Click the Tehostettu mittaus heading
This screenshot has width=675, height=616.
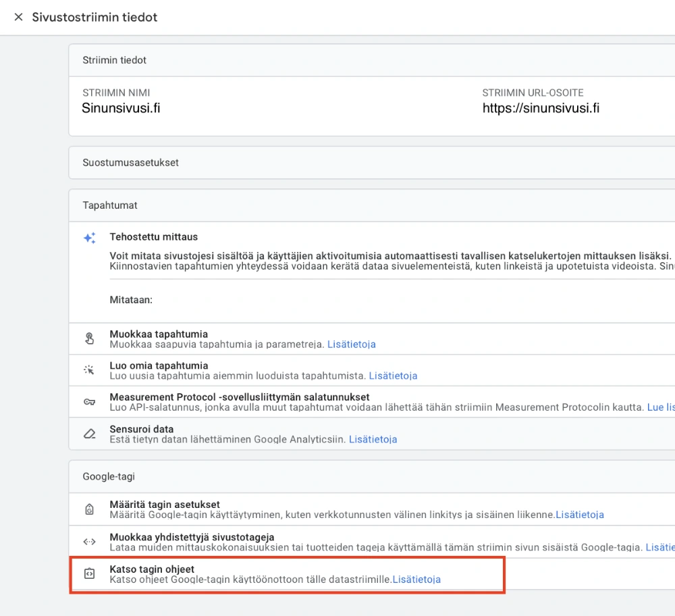(154, 237)
